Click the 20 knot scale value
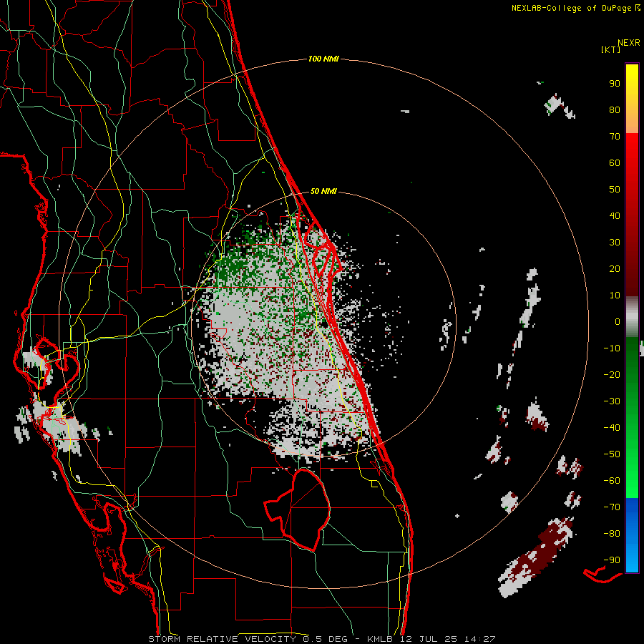The width and height of the screenshot is (644, 644). (615, 269)
